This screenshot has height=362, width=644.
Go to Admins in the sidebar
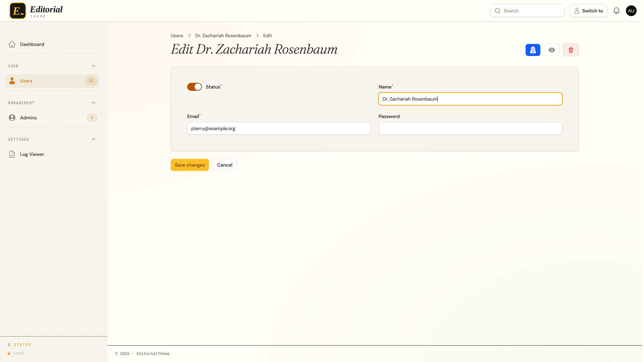pos(52,118)
